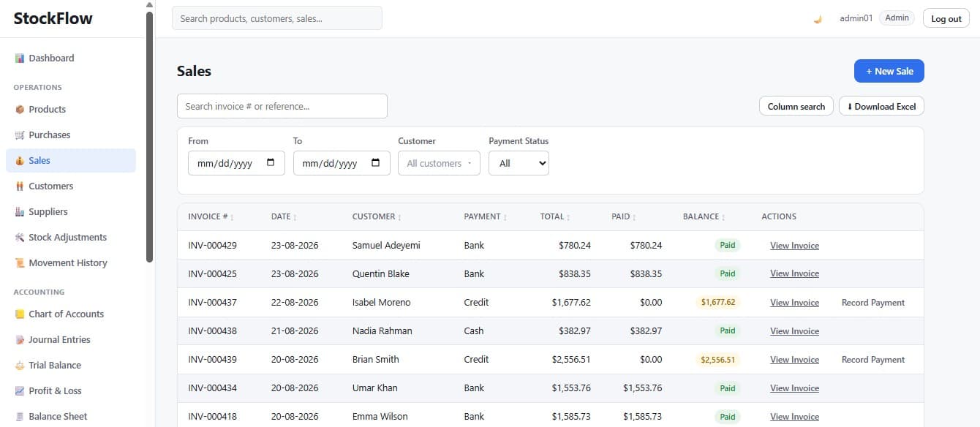Image resolution: width=980 pixels, height=427 pixels.
Task: Open the Balance Sheet report
Action: 71,417
